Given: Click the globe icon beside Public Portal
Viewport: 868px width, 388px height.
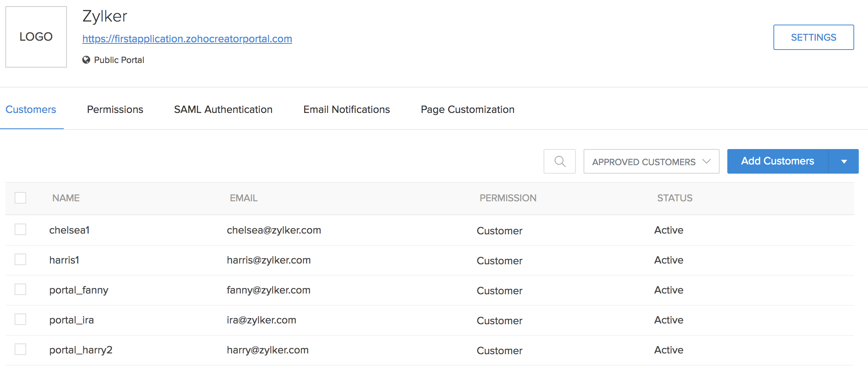Looking at the screenshot, I should coord(86,60).
